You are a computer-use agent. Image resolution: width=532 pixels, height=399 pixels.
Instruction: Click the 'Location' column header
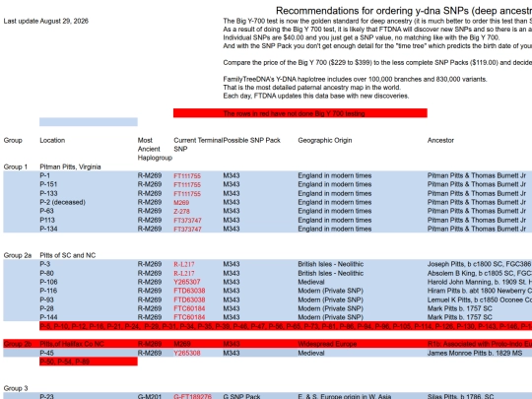tap(52, 141)
